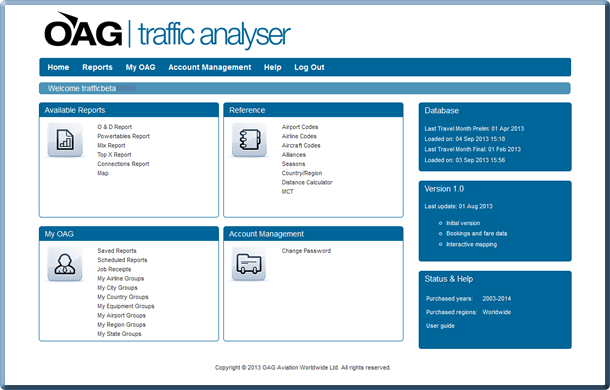Click Last update: 01 Aug 2013 text
Screen dimensions: 610x390
click(x=458, y=206)
